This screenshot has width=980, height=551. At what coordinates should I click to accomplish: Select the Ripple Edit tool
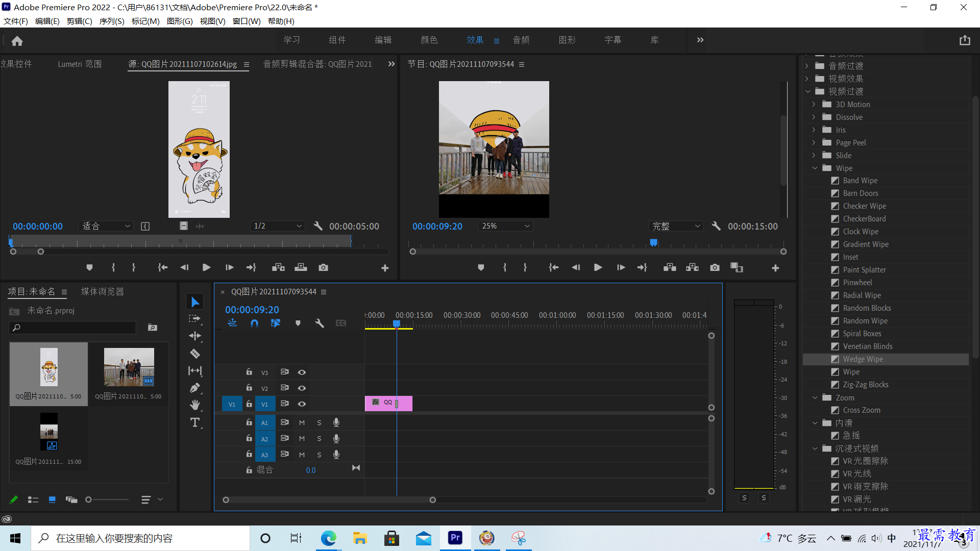point(195,336)
